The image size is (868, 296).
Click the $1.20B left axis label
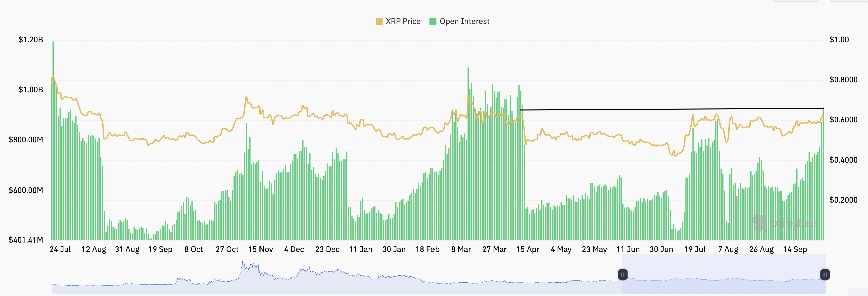tap(31, 40)
